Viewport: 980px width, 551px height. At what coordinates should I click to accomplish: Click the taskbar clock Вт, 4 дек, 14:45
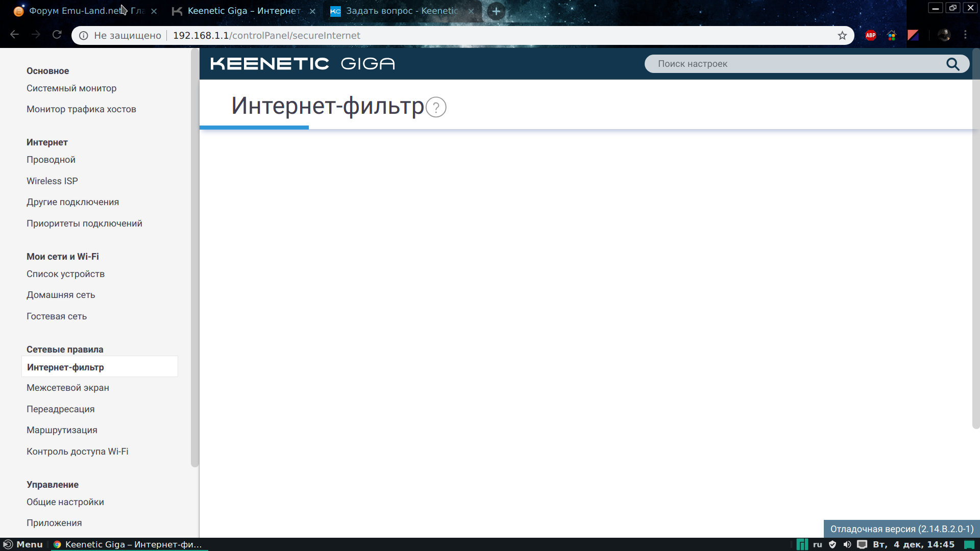914,544
